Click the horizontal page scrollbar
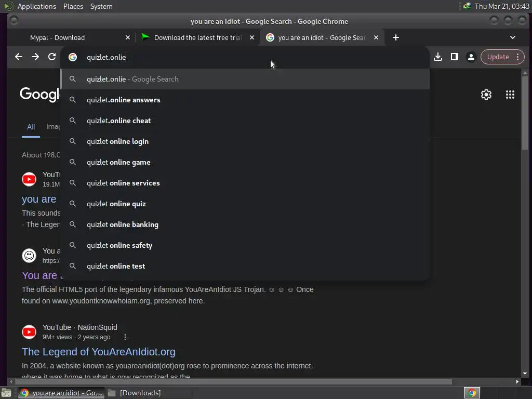532x399 pixels. pyautogui.click(x=233, y=382)
